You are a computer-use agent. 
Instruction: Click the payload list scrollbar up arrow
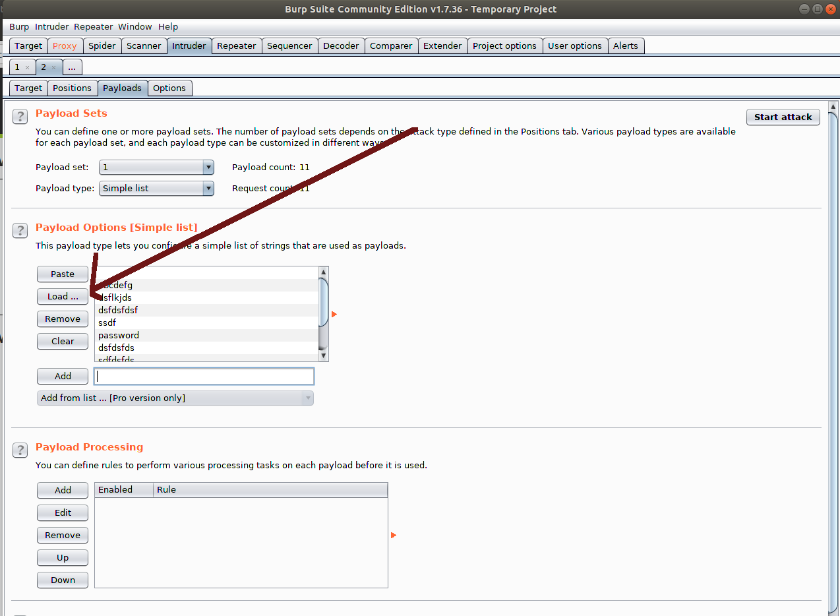tap(323, 272)
